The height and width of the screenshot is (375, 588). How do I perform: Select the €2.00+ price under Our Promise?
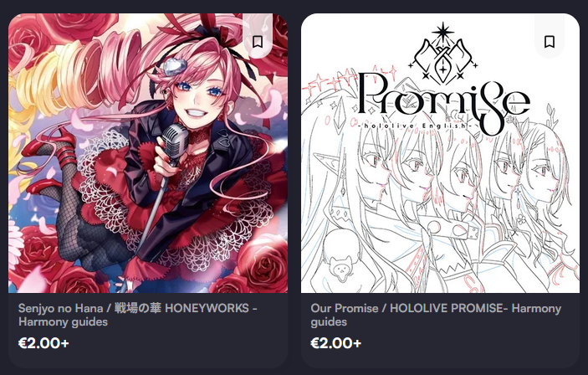point(335,343)
